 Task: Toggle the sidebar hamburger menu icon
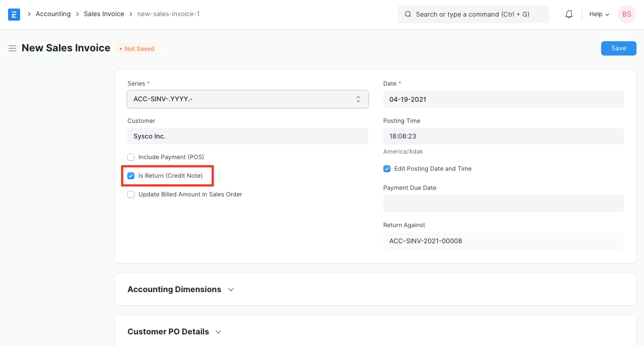point(13,48)
